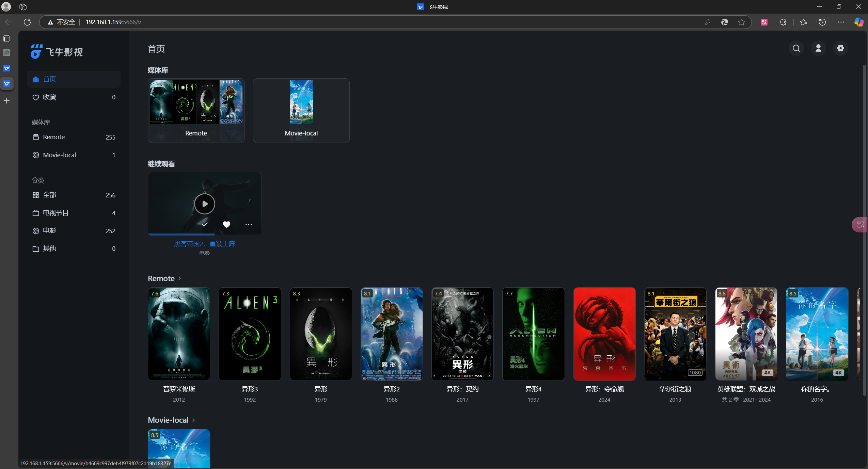Open the translate extension icon in toolbar
The image size is (868, 469).
764,22
